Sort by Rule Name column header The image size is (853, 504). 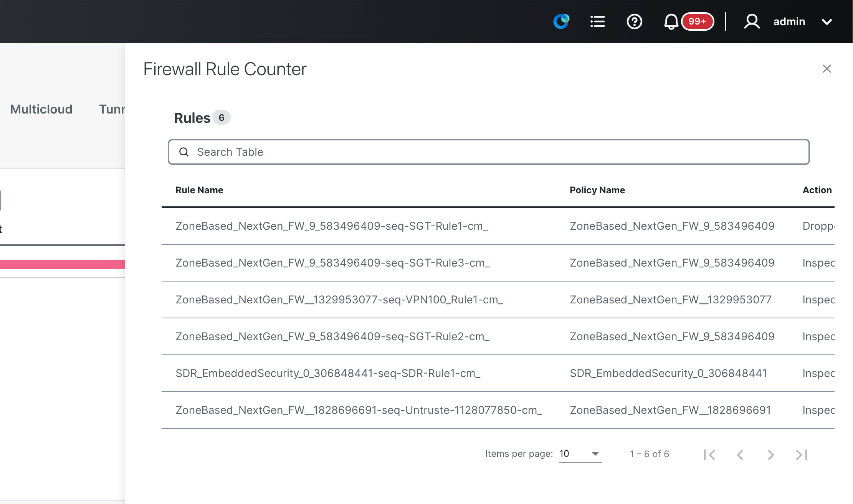coord(199,190)
